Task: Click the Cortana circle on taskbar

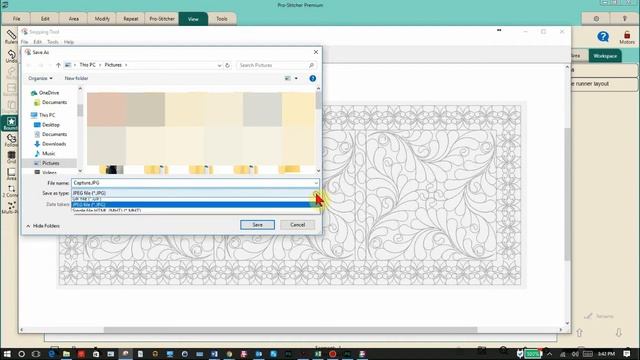Action: click(22, 354)
